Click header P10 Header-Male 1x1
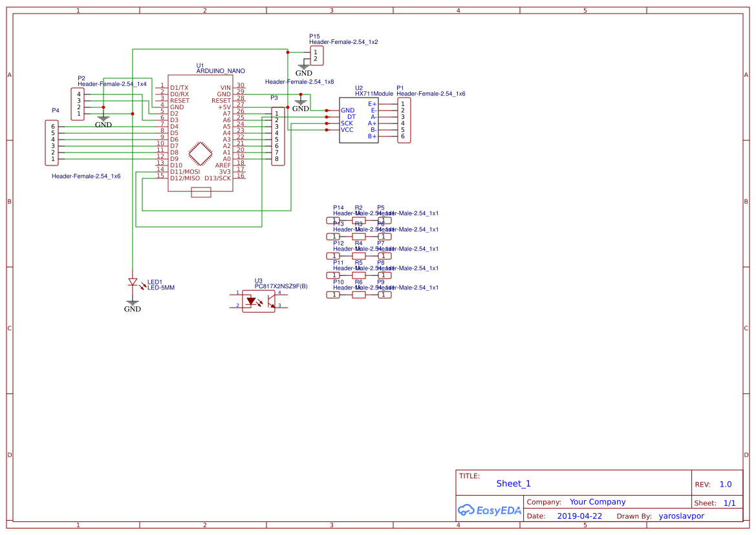 click(x=334, y=295)
